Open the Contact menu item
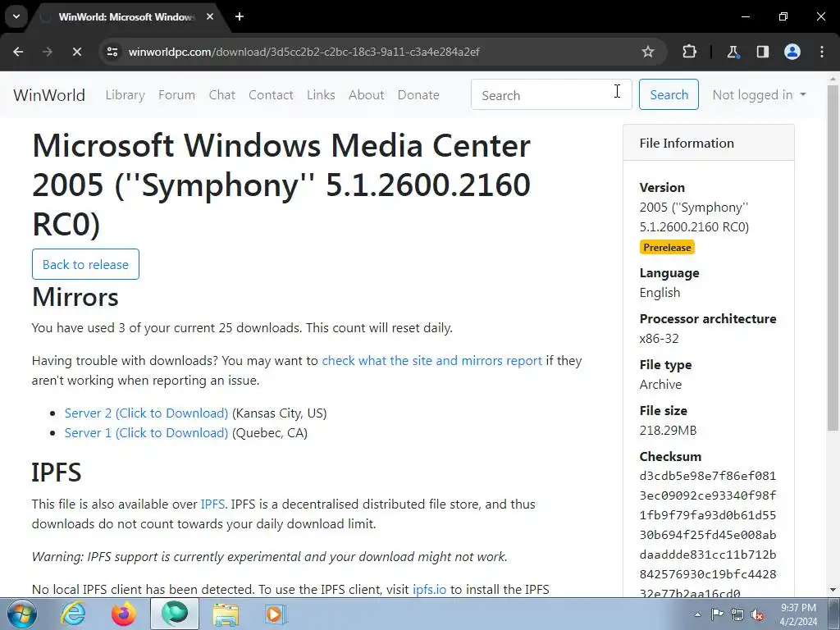This screenshot has width=840, height=630. click(271, 95)
